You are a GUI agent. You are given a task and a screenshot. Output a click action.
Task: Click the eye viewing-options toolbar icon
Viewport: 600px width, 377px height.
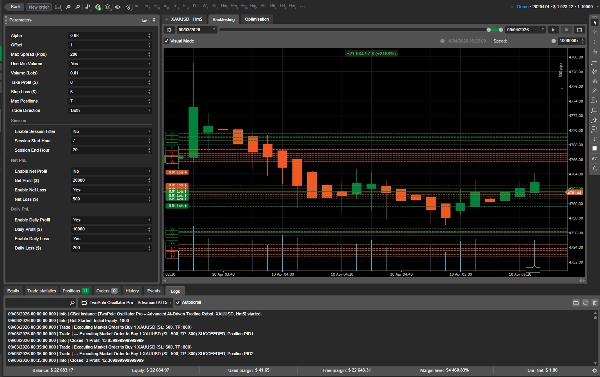[x=118, y=7]
